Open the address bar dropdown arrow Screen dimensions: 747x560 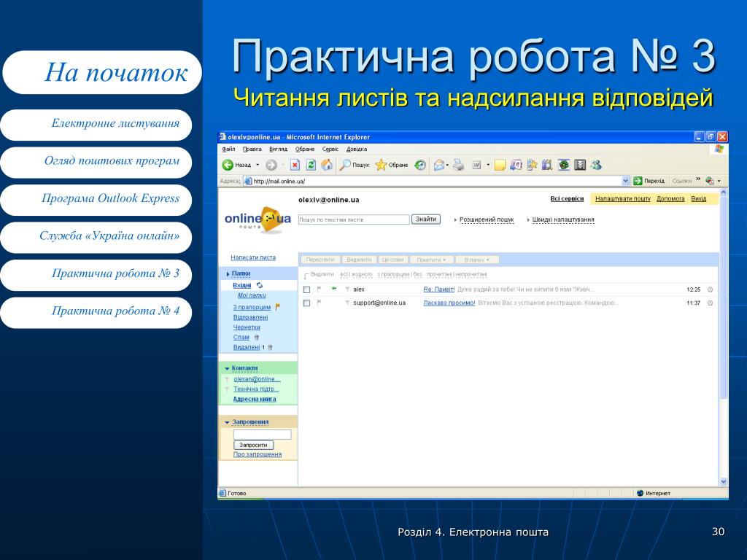click(x=625, y=181)
